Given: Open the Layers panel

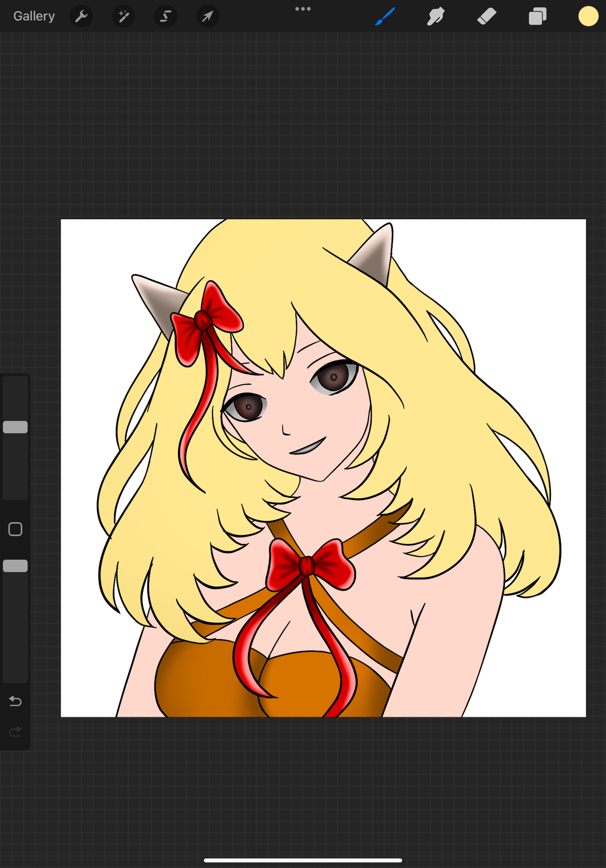Looking at the screenshot, I should [538, 17].
